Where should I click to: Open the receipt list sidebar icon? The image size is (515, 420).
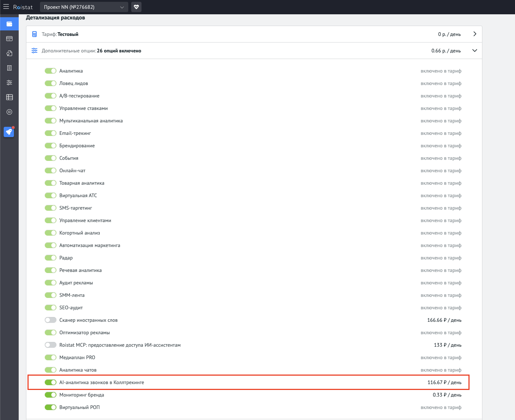10,68
